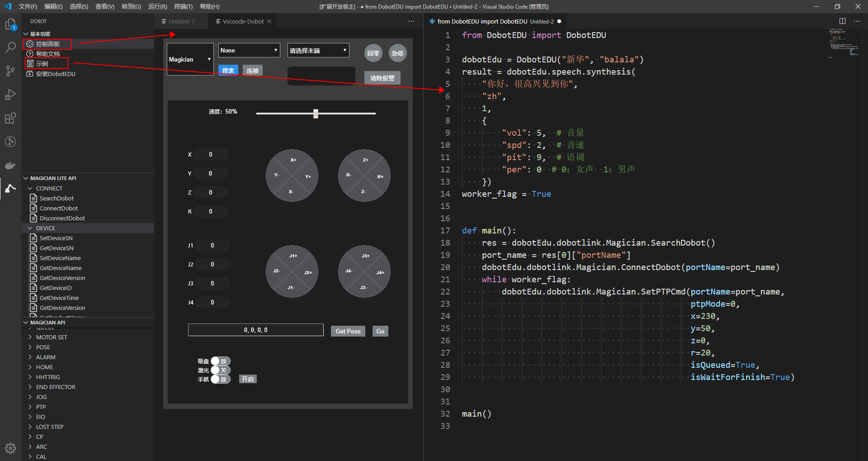The image size is (868, 461).
Task: Open the Source Control view
Action: click(10, 71)
